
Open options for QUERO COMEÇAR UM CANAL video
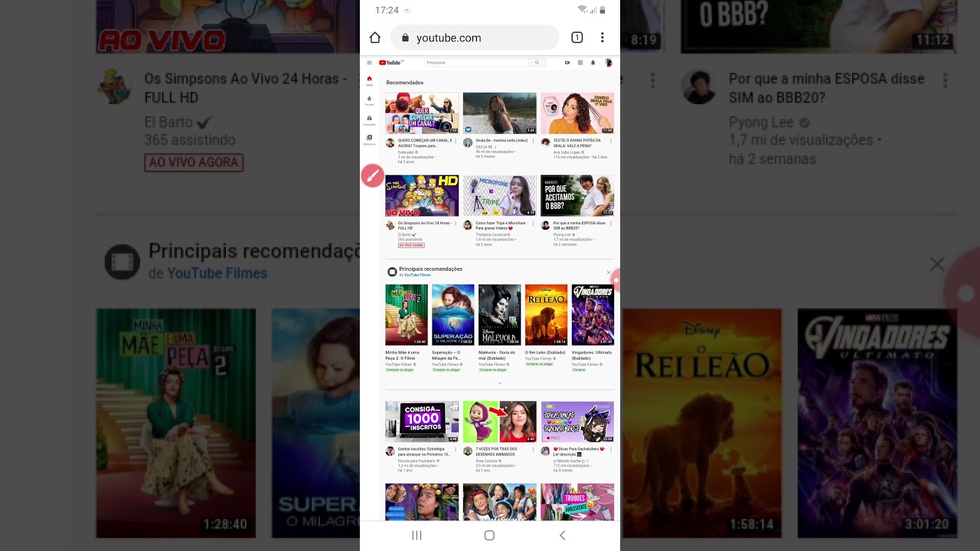[x=456, y=142]
